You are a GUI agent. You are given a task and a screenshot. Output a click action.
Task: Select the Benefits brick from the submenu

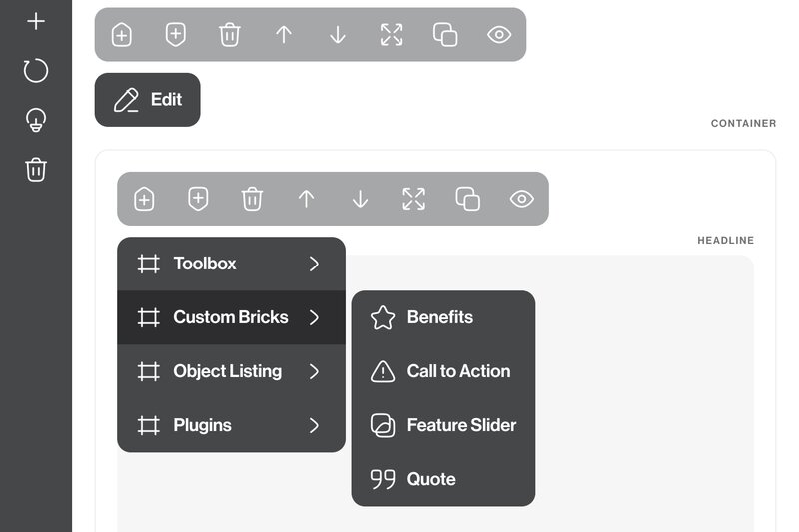coord(440,317)
